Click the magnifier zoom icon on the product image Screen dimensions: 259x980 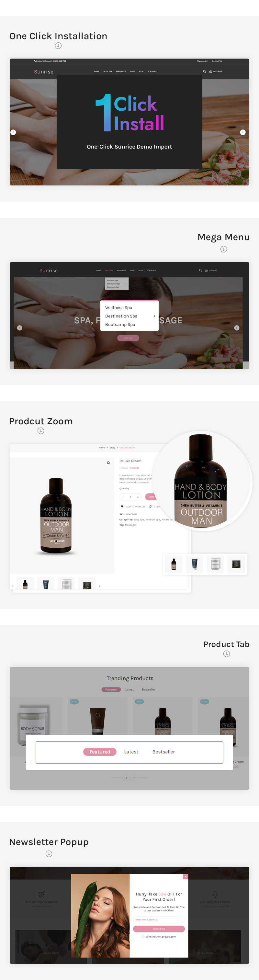click(x=108, y=463)
